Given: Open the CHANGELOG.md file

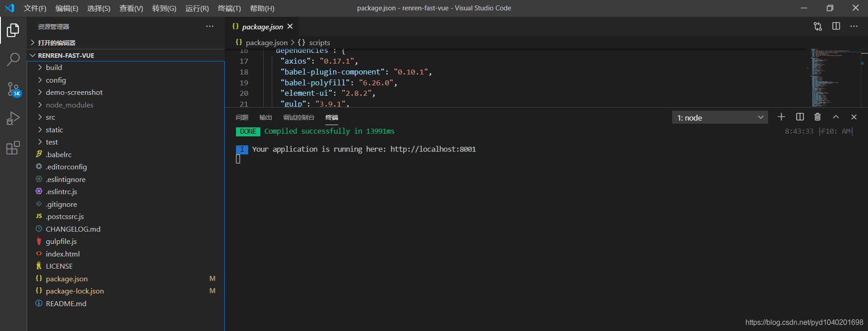Looking at the screenshot, I should point(126,229).
